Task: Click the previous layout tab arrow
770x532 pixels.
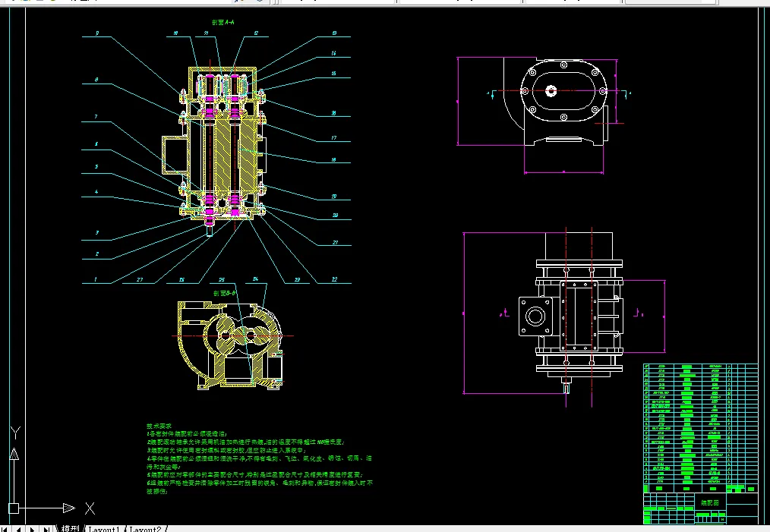Action: tap(19, 529)
